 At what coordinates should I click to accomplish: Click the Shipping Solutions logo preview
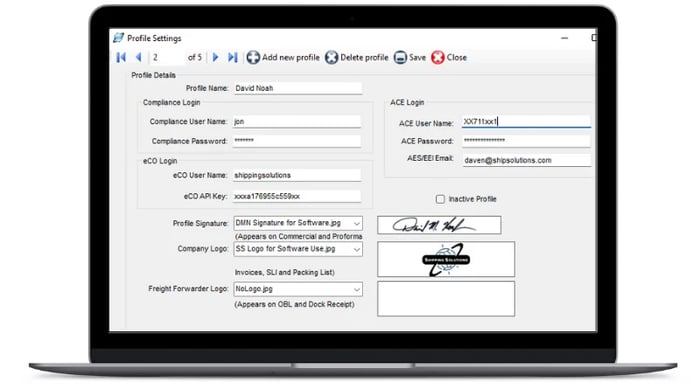pos(446,259)
